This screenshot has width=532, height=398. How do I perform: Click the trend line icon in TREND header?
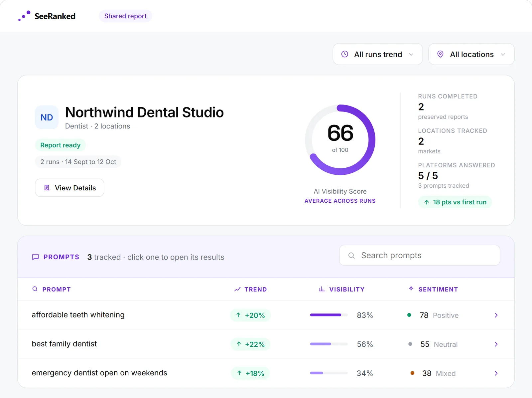pyautogui.click(x=237, y=289)
